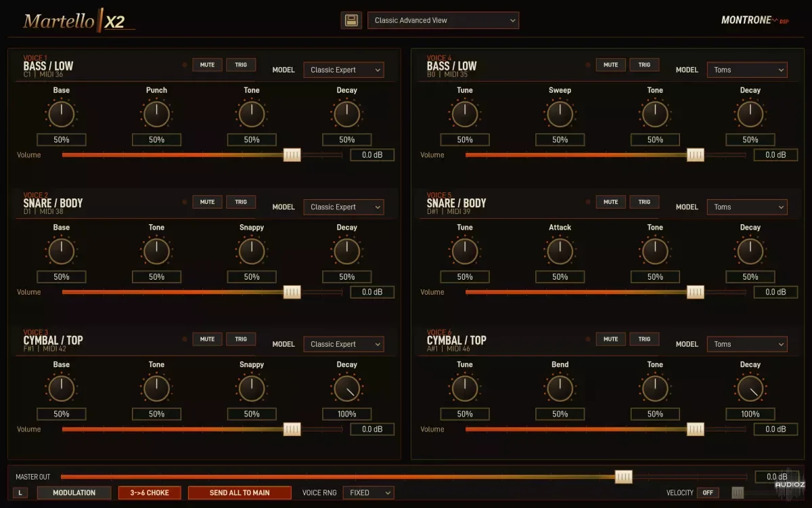The image size is (812, 508).
Task: Click the Punch knob in Voice 1
Action: coord(156,114)
